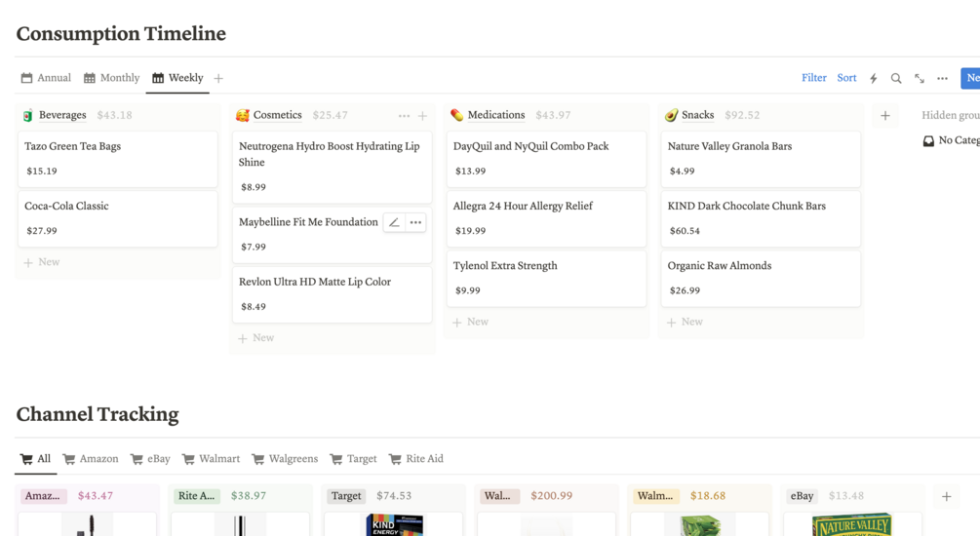
Task: Add card via Cosmetics header plus
Action: tap(422, 116)
